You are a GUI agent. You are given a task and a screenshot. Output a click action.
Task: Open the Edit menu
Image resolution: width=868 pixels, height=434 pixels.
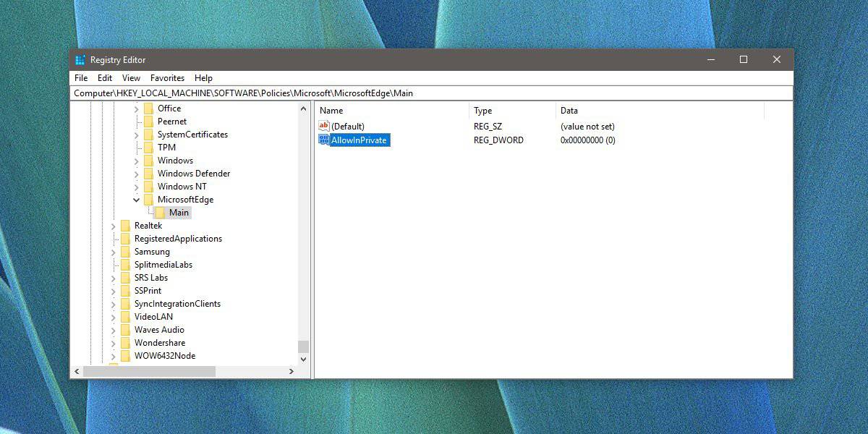(x=105, y=78)
